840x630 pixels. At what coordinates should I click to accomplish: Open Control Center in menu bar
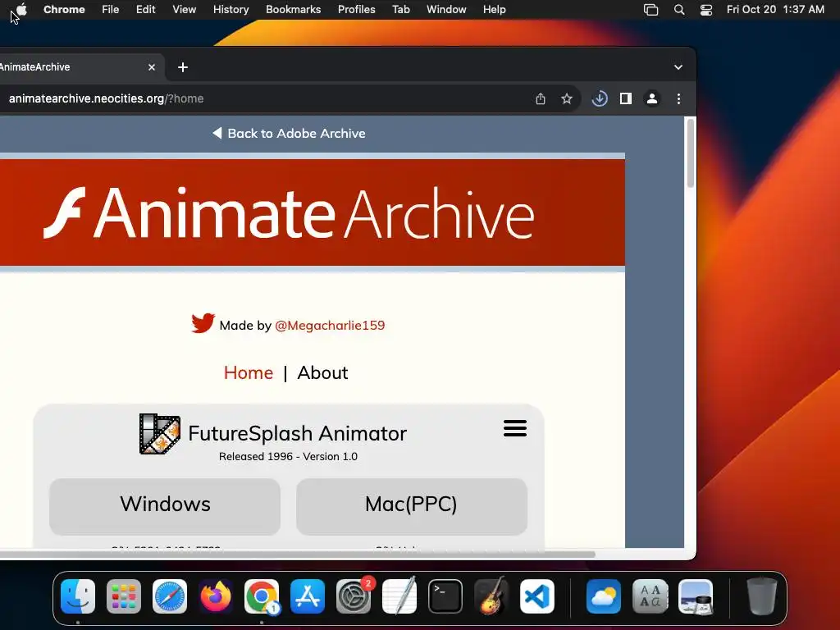[706, 9]
